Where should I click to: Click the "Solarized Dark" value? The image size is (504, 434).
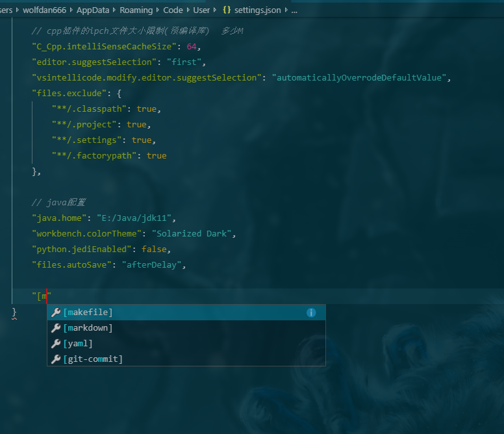[x=192, y=234]
